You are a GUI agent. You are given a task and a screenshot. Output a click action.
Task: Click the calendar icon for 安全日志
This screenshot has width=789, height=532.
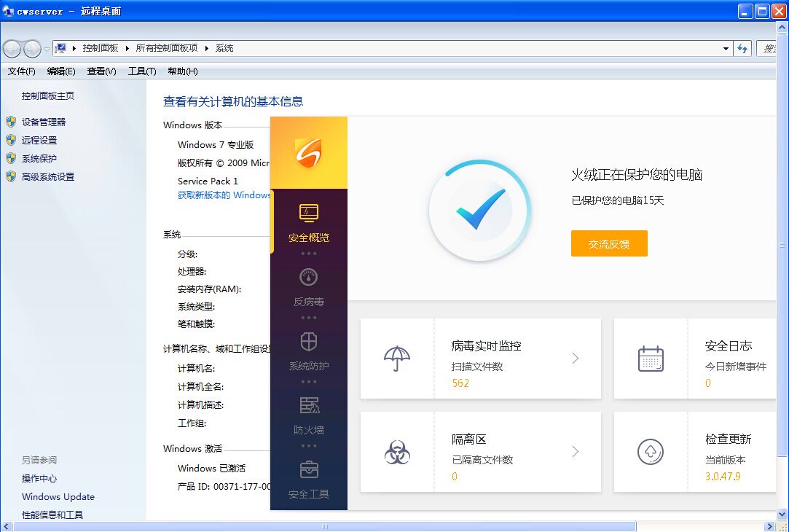pos(651,358)
